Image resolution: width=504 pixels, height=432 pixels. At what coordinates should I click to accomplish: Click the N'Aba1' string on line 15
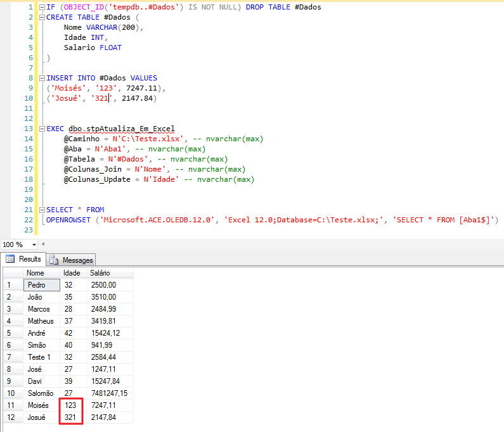coord(110,149)
